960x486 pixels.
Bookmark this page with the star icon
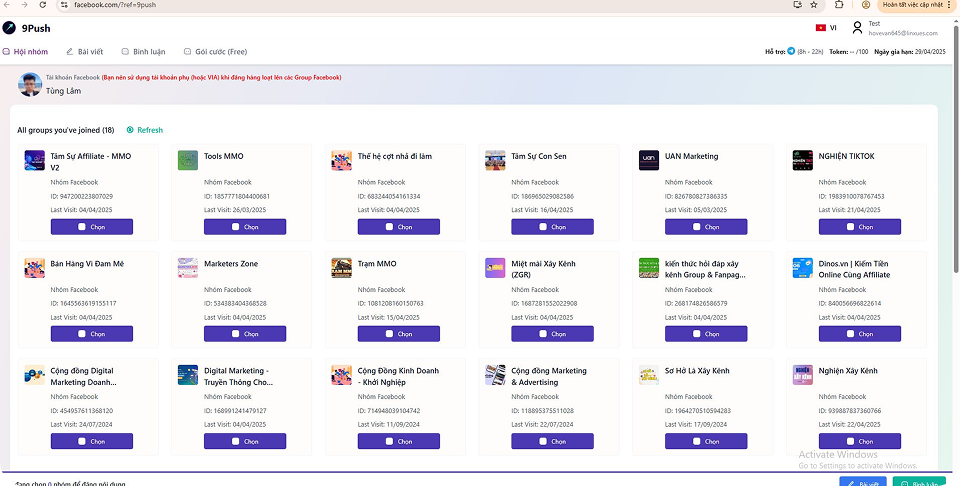click(814, 4)
